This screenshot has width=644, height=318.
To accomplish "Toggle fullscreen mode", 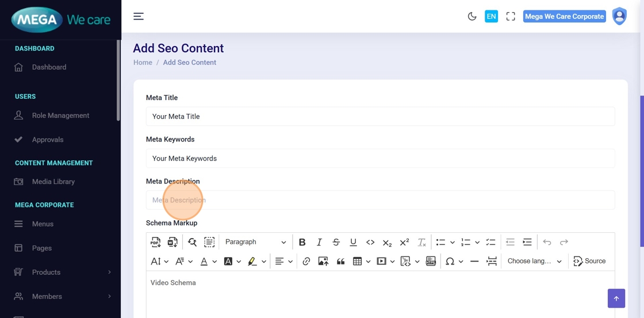I will click(x=511, y=17).
